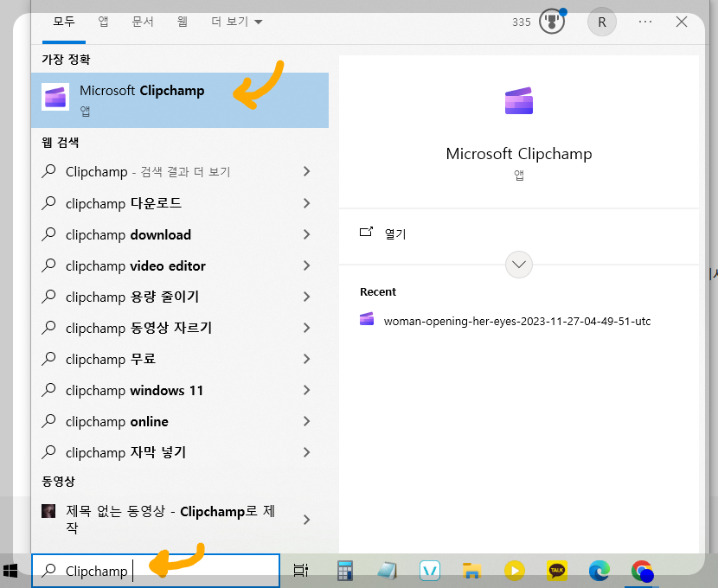The image size is (718, 588).
Task: Click the rewards trophy icon
Action: (x=552, y=22)
